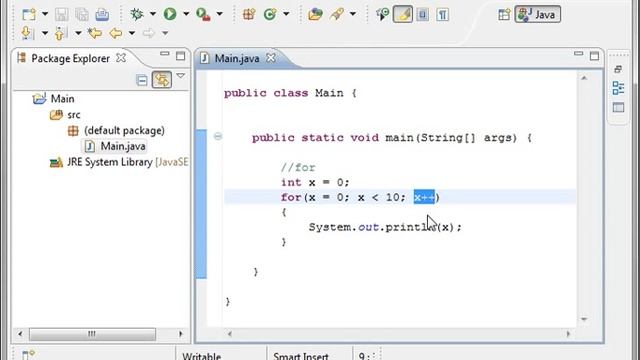This screenshot has height=360, width=640.
Task: Click the Save All icon
Action: point(82,15)
